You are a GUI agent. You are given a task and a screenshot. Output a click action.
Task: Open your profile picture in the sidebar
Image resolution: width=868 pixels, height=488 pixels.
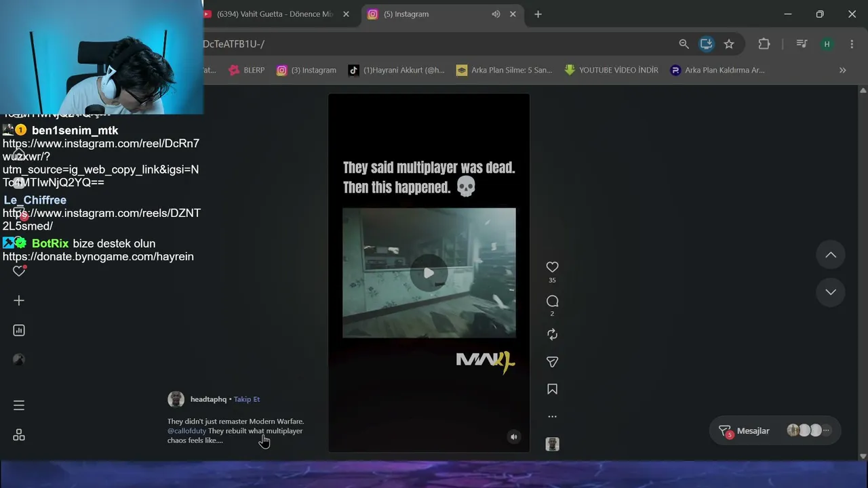(19, 360)
